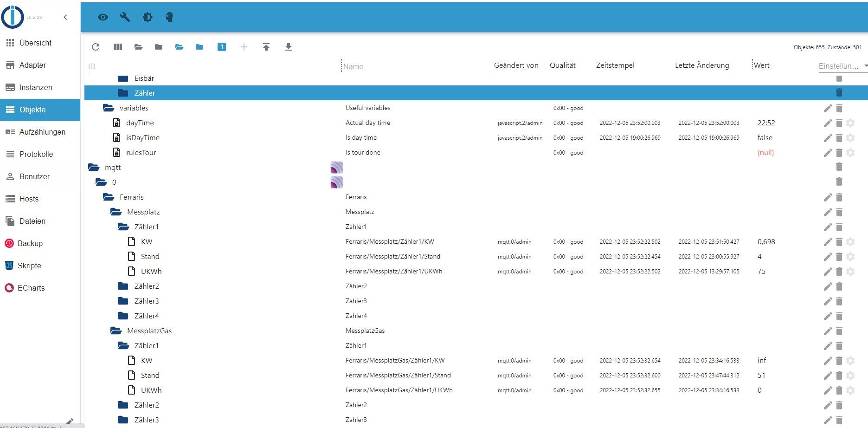Delete the isDayTime object
The height and width of the screenshot is (428, 868).
[839, 138]
